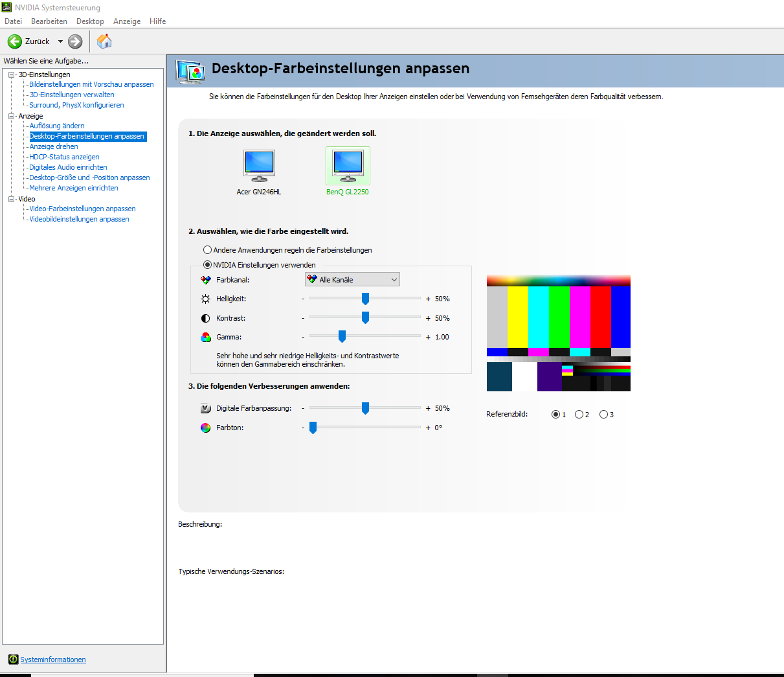Open 'Video-Farbeinstellungen anpassen'
Screen dimensions: 784x677
82,209
